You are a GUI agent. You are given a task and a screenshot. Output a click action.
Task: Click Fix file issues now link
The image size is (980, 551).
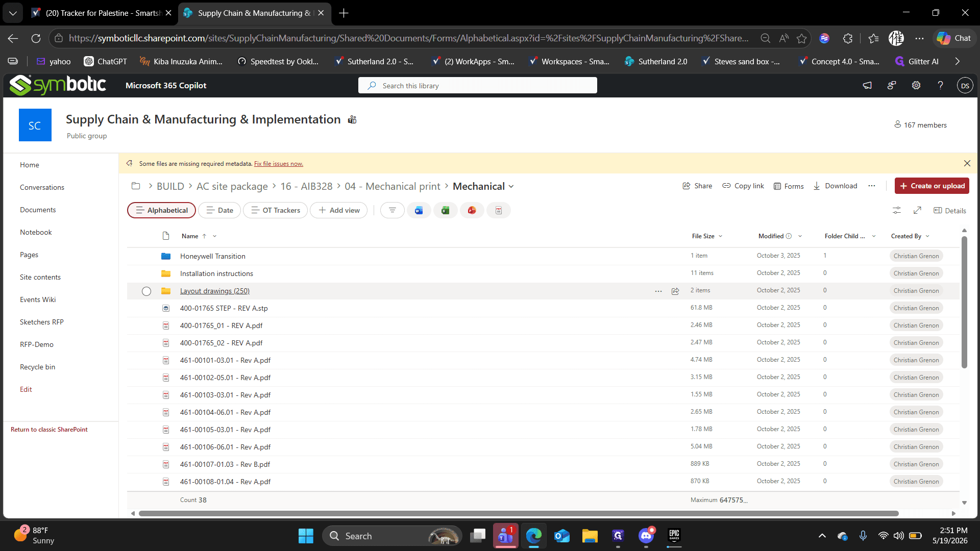pyautogui.click(x=279, y=164)
